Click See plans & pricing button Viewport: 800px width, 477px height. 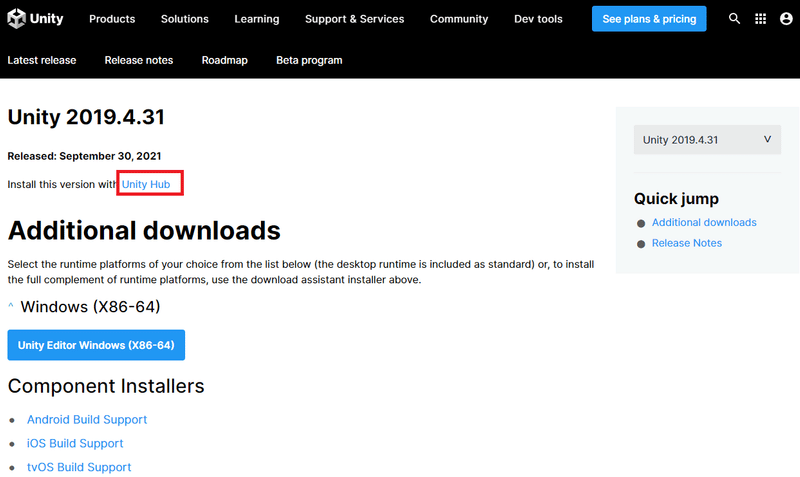point(649,19)
